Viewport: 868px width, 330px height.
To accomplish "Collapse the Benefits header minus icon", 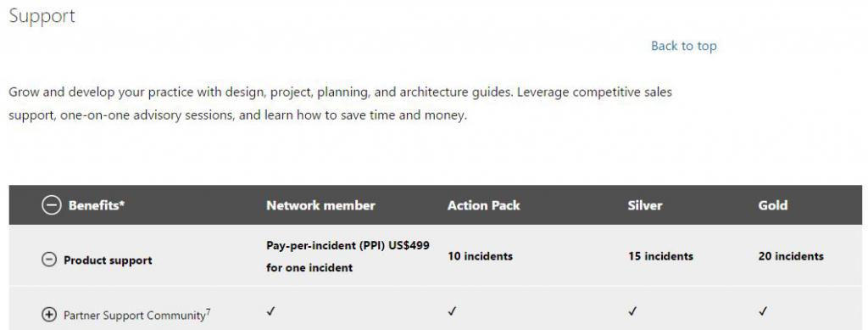I will (50, 205).
